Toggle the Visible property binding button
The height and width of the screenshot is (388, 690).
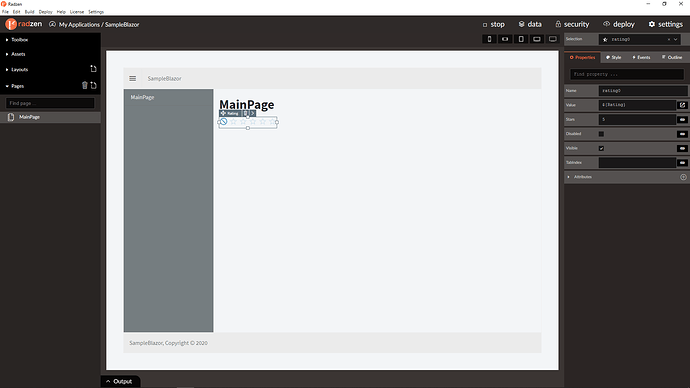(683, 148)
